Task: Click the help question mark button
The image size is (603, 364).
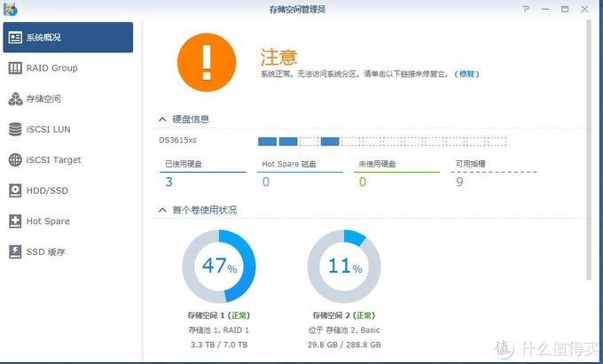Action: (x=526, y=9)
